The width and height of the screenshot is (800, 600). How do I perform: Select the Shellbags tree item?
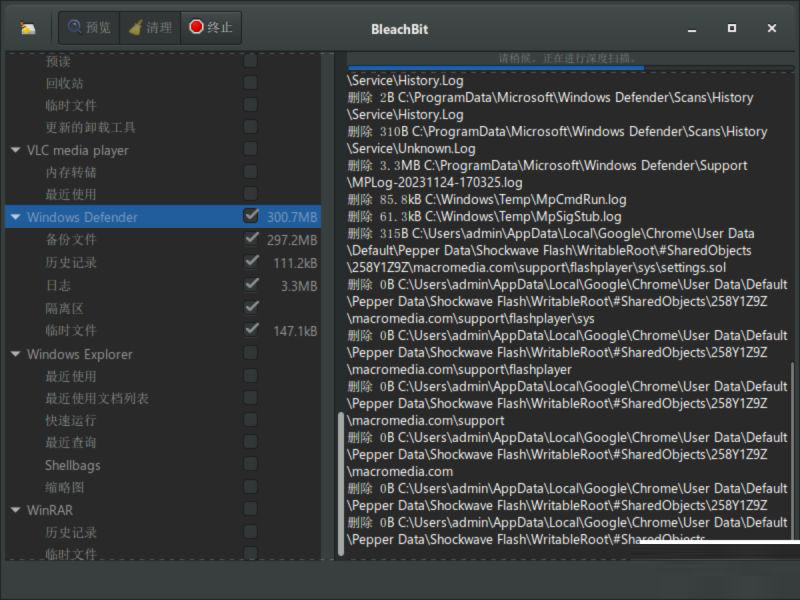[x=72, y=465]
